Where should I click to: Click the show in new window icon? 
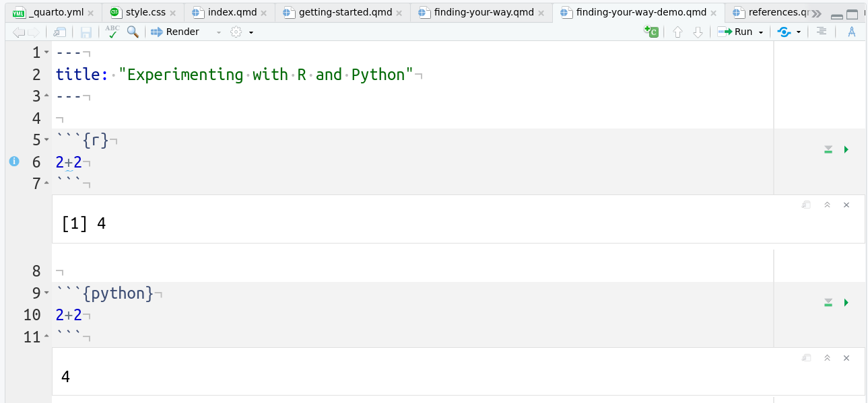pos(60,32)
